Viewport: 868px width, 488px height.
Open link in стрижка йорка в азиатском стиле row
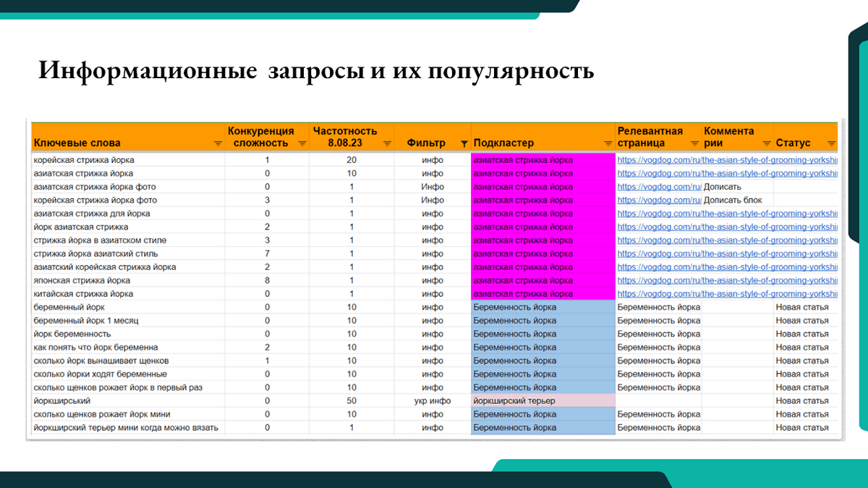point(727,240)
